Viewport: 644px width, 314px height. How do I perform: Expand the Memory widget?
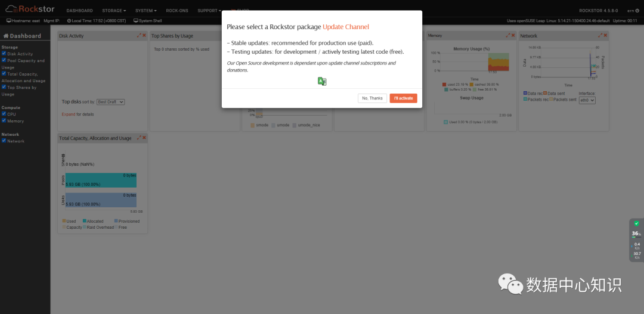[x=508, y=36]
